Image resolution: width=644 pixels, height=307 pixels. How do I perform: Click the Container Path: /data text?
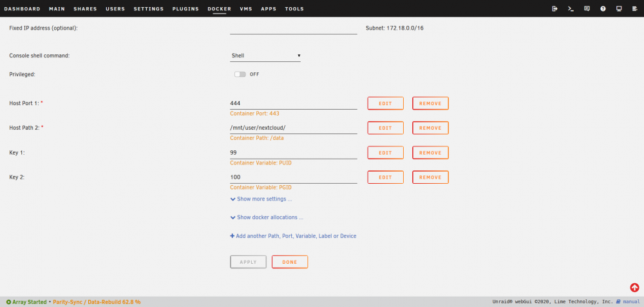[257, 138]
